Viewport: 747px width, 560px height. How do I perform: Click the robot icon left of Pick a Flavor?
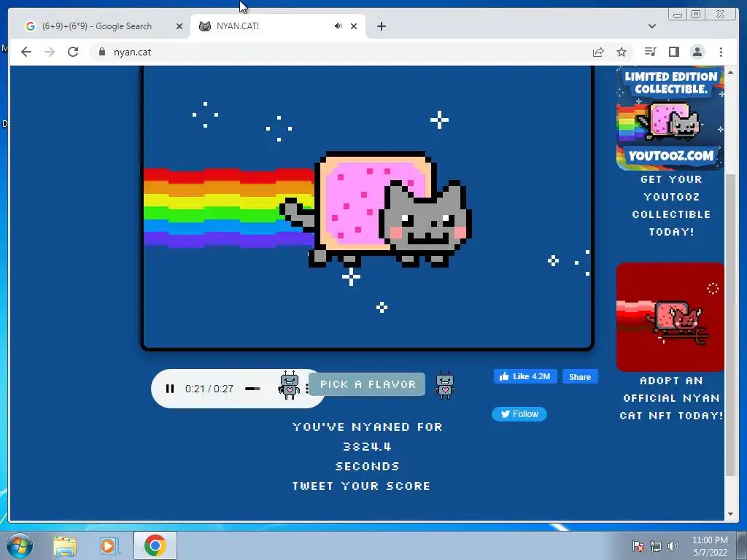click(289, 385)
